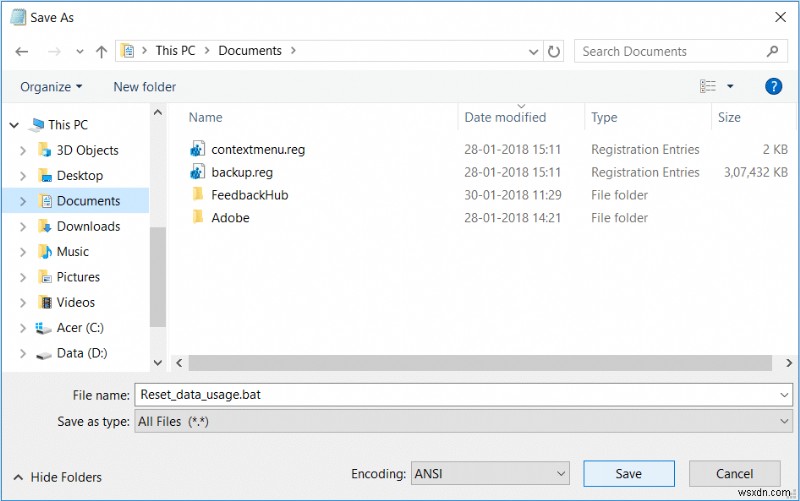This screenshot has width=800, height=501.
Task: Click the search magnifier icon
Action: pos(772,51)
